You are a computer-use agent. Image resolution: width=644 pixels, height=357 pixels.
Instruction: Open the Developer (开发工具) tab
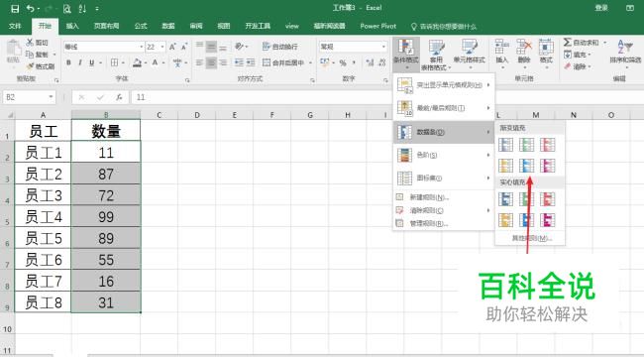click(258, 26)
